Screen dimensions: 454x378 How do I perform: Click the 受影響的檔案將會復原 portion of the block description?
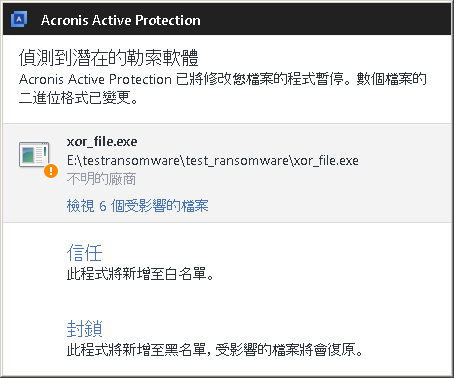pos(289,350)
